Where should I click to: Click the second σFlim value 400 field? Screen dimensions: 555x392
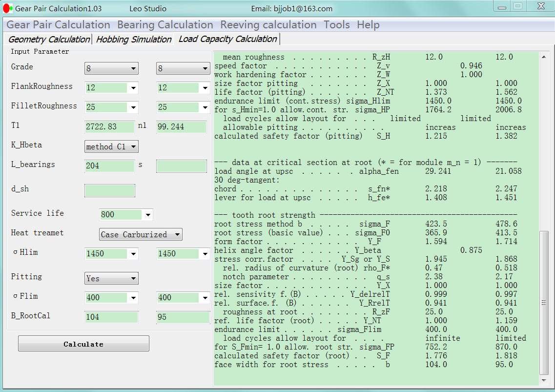coord(178,298)
